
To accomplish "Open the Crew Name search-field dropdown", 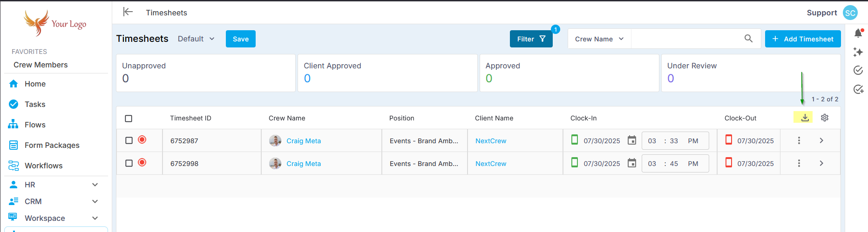I will (x=599, y=39).
